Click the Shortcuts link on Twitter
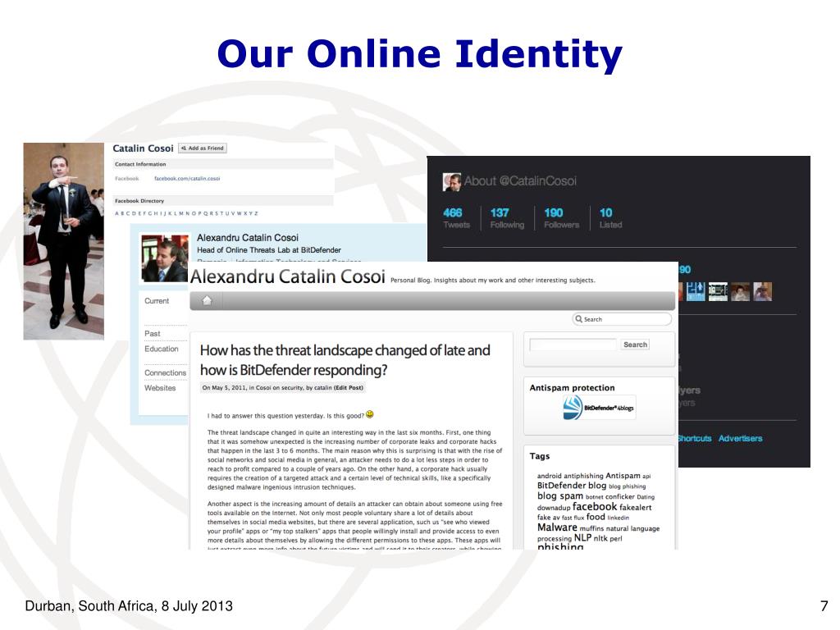The height and width of the screenshot is (630, 840). [695, 438]
